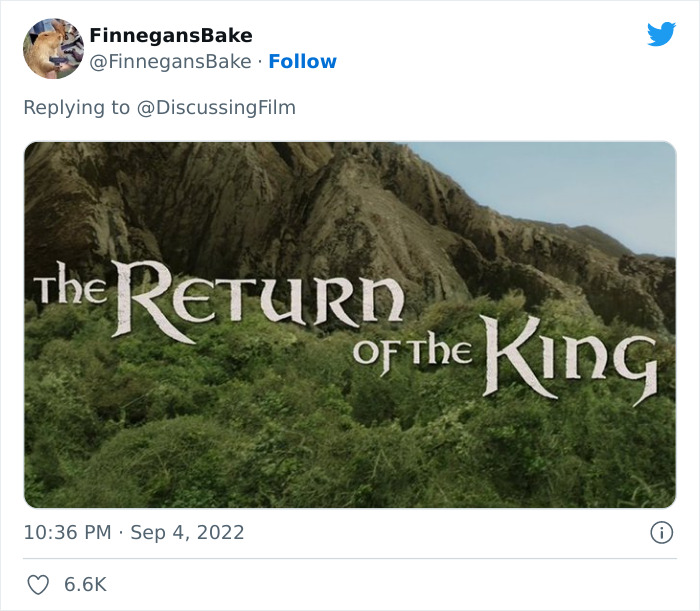View the 6.6K likes count

pos(85,585)
